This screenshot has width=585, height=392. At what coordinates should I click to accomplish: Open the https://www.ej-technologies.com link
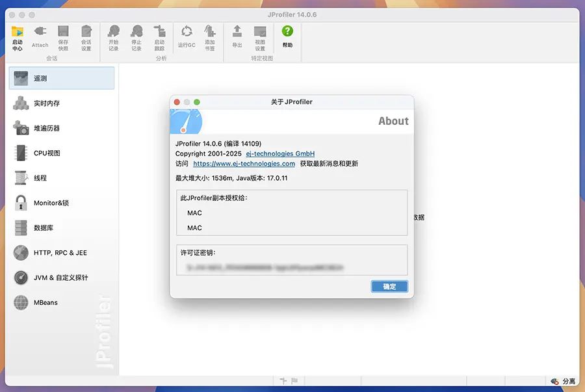[x=244, y=164]
